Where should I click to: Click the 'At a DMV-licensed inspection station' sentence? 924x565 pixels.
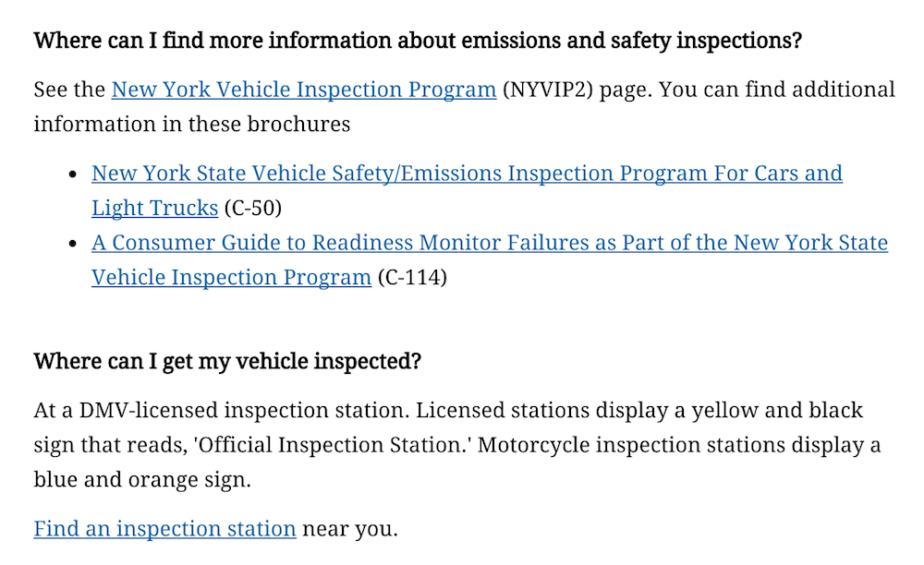tap(221, 410)
